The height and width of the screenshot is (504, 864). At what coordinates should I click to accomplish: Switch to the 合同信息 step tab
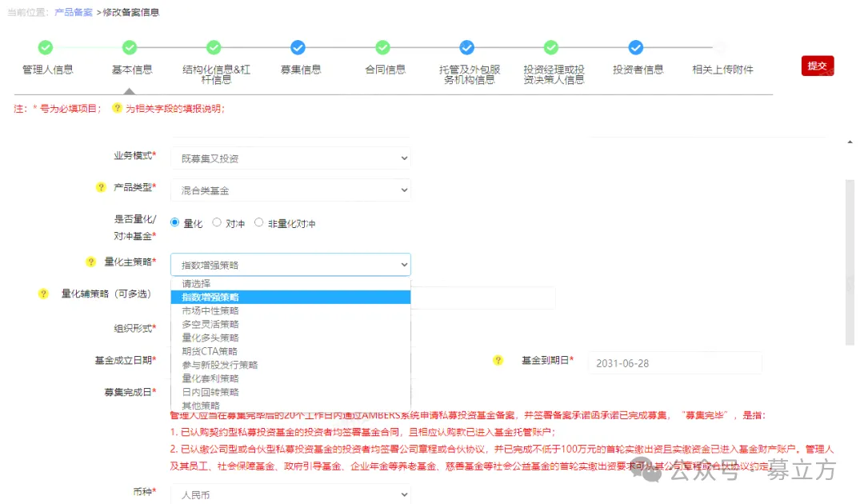click(382, 69)
